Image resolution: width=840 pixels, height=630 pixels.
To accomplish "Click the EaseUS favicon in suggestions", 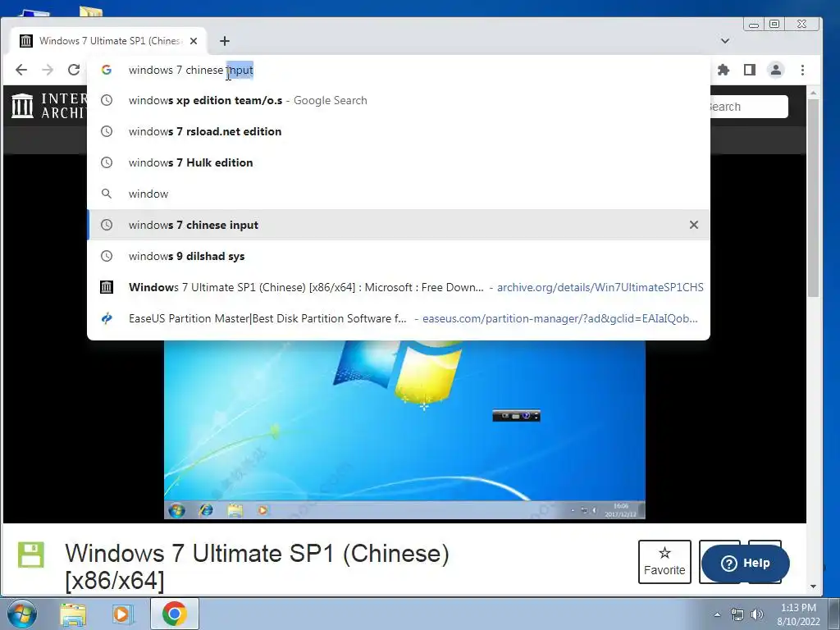I will tap(107, 318).
